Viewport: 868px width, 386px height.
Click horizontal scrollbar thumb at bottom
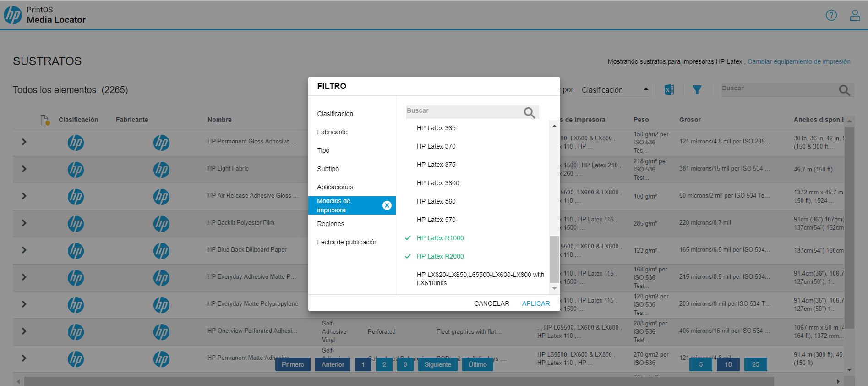coord(399,381)
